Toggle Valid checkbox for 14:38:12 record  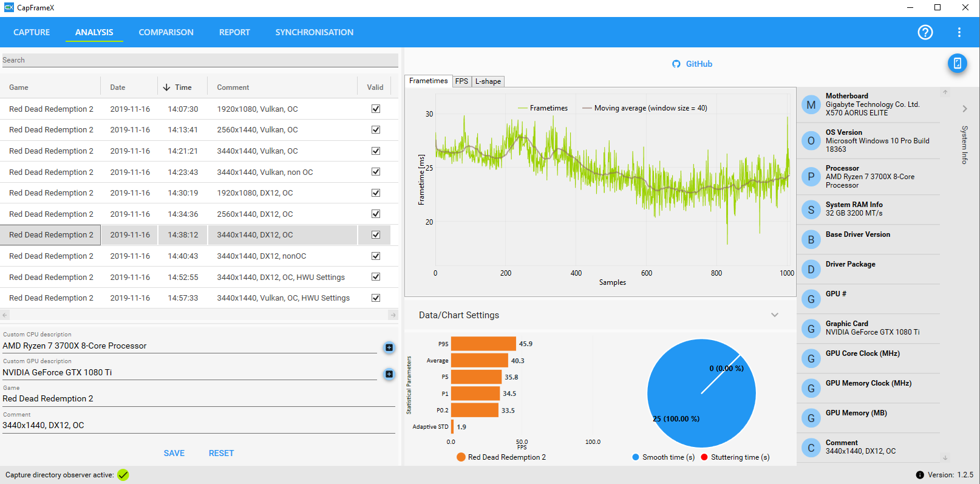click(376, 234)
